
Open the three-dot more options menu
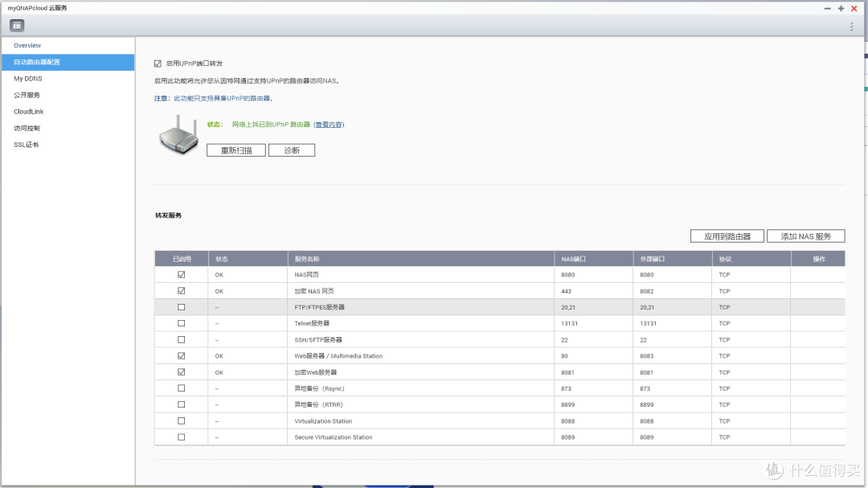point(851,27)
